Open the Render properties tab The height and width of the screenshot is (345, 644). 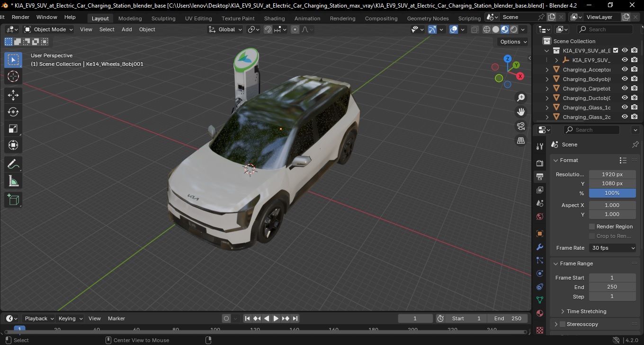539,163
